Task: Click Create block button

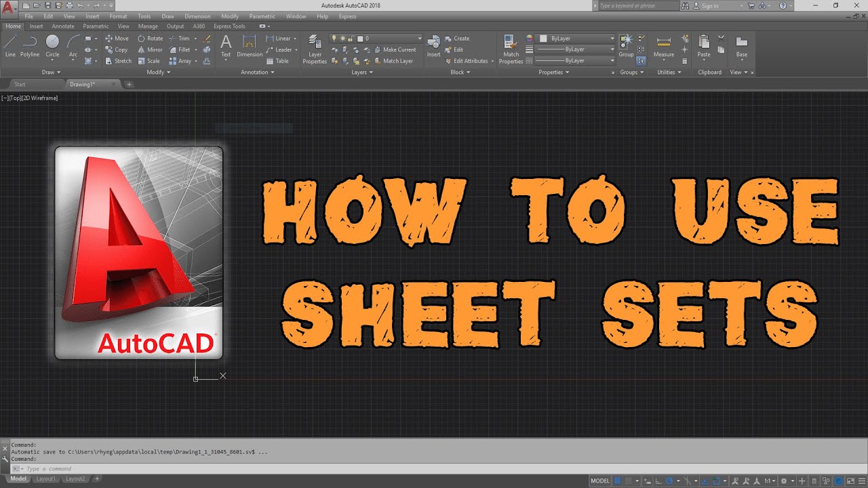Action: point(457,39)
